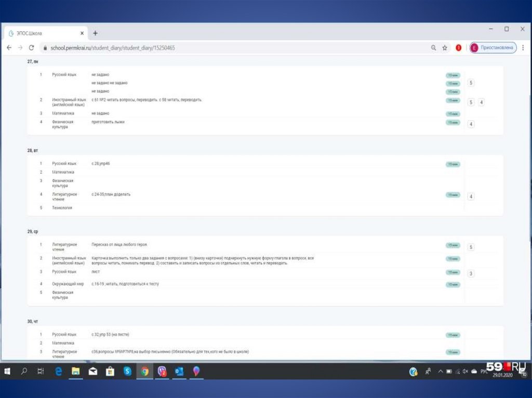
Task: Click the browser back arrow
Action: (x=9, y=47)
